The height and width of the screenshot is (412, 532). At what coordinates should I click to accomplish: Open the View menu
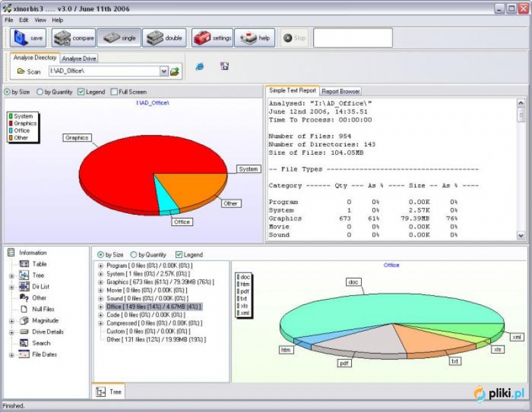point(41,20)
